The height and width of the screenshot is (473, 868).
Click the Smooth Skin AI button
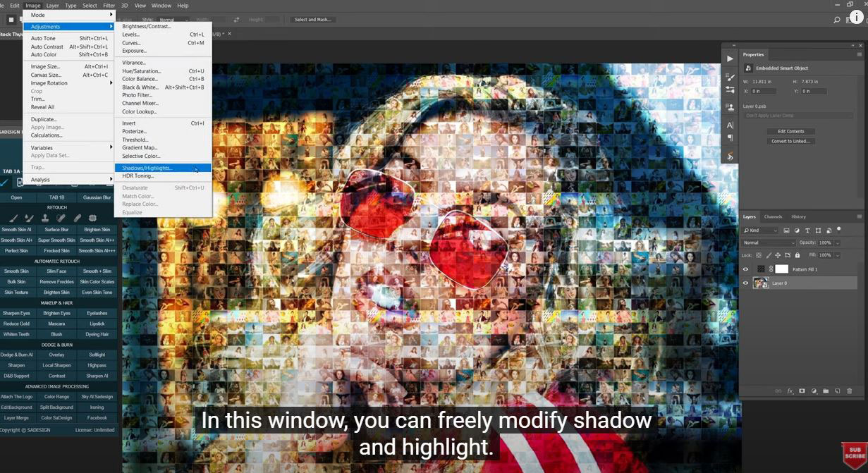(x=16, y=230)
